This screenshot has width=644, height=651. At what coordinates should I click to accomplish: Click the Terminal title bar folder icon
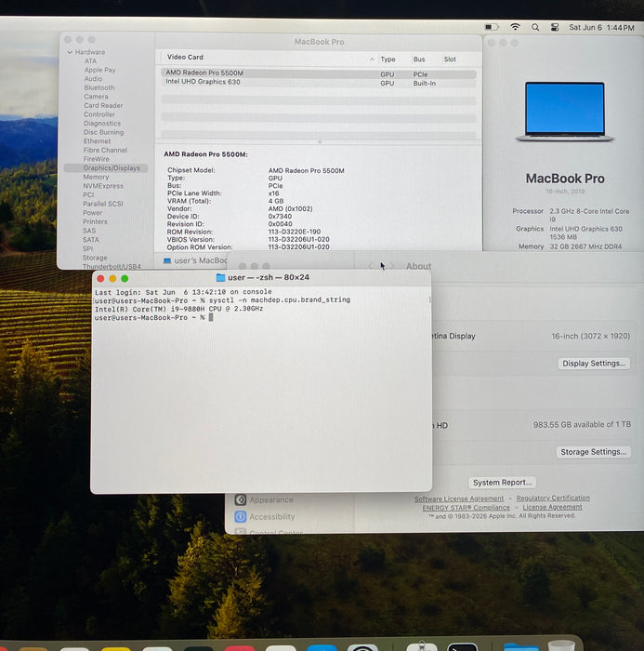pyautogui.click(x=220, y=277)
